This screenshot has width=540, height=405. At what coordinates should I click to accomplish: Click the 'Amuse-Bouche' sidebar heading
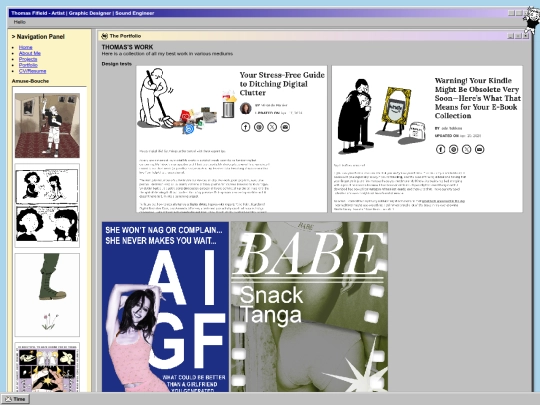coord(30,81)
